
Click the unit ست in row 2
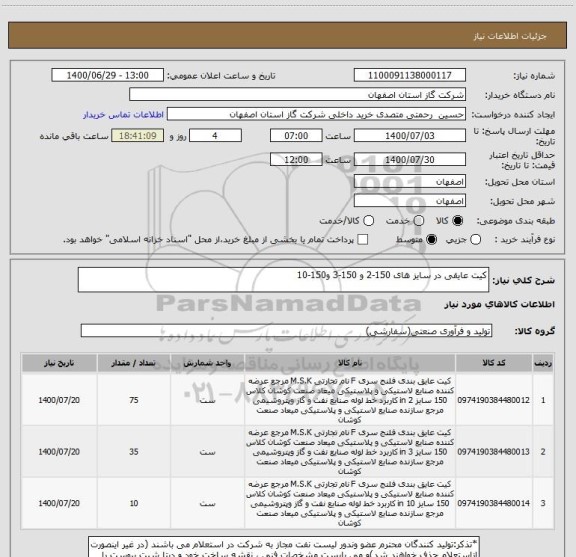click(x=207, y=452)
